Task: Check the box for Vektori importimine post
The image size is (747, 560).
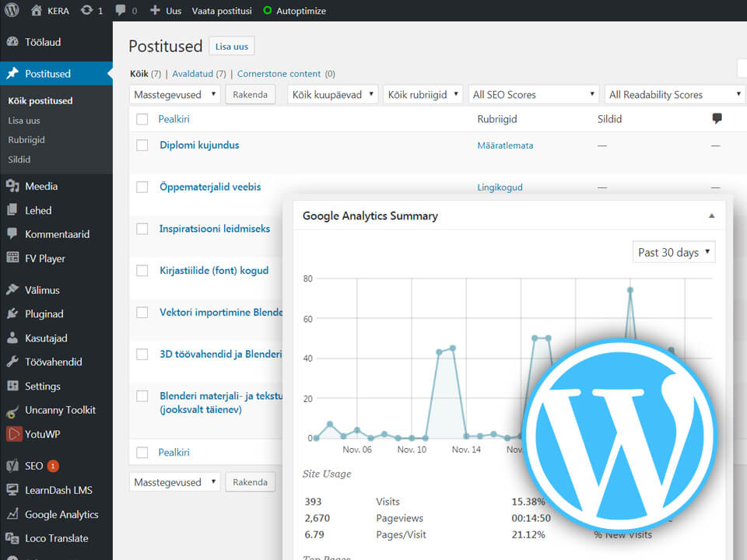Action: [142, 313]
